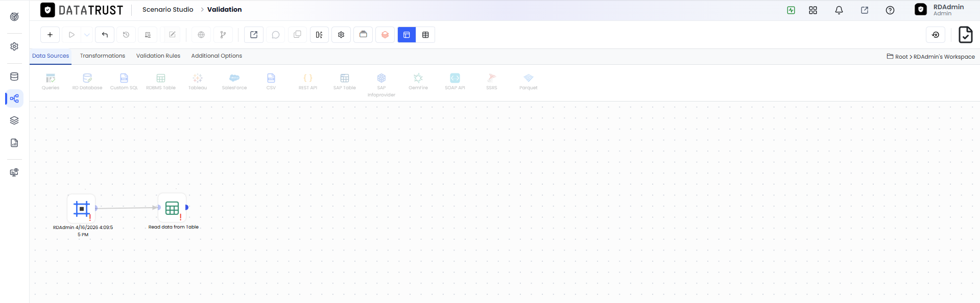Select the CSV data source
Image resolution: width=980 pixels, height=303 pixels.
pyautogui.click(x=271, y=82)
